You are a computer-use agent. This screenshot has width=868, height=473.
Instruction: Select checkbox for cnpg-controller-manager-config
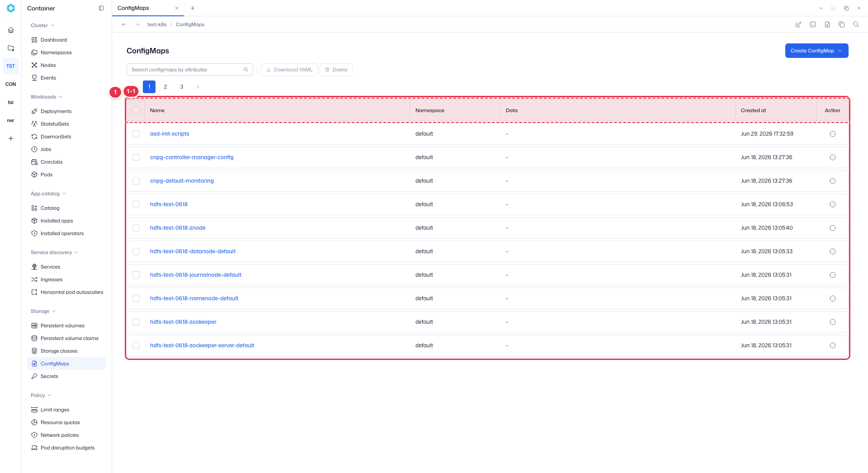click(x=136, y=157)
